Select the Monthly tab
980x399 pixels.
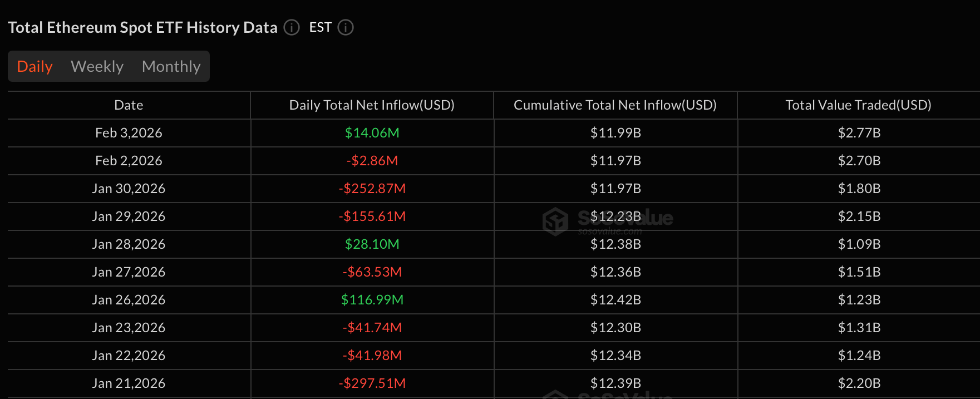pos(171,66)
